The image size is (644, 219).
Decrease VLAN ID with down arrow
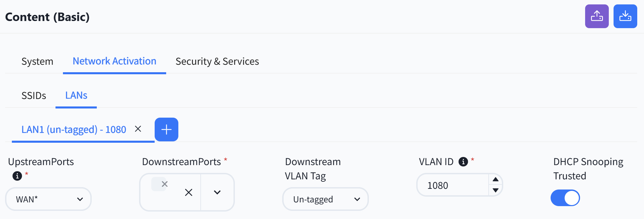click(495, 191)
